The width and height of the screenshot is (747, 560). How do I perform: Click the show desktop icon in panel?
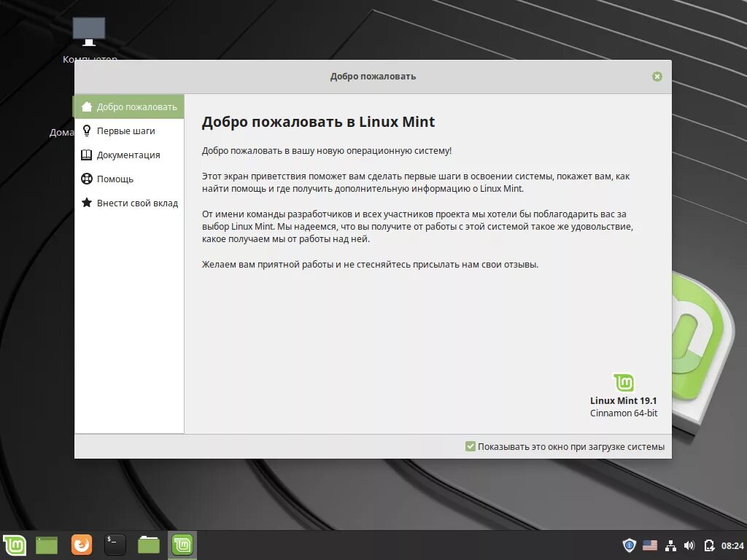pos(47,545)
